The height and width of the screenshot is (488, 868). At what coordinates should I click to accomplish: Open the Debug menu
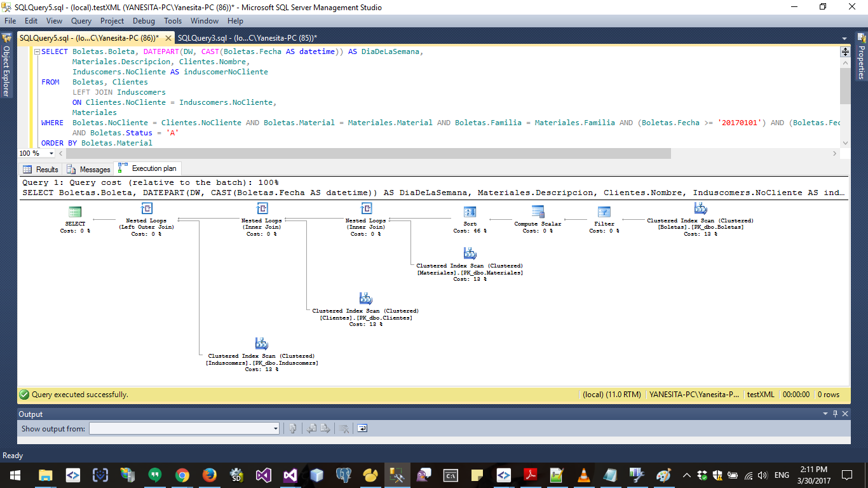pos(144,21)
